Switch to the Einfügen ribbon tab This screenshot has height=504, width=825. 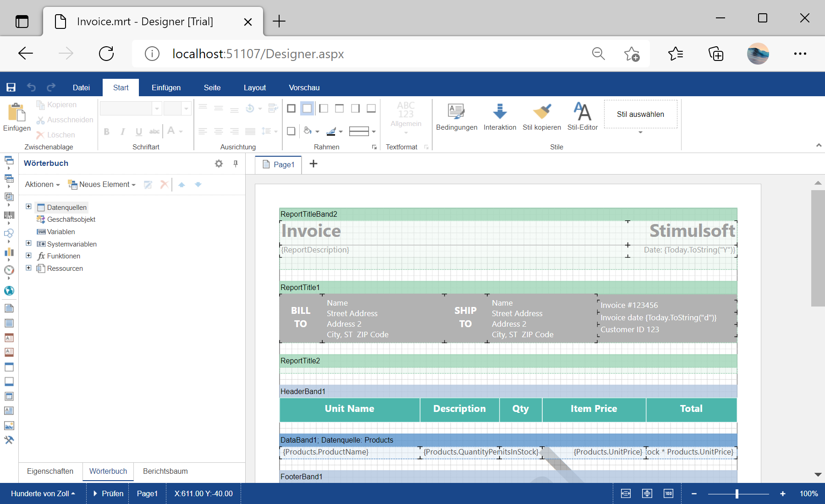point(166,88)
